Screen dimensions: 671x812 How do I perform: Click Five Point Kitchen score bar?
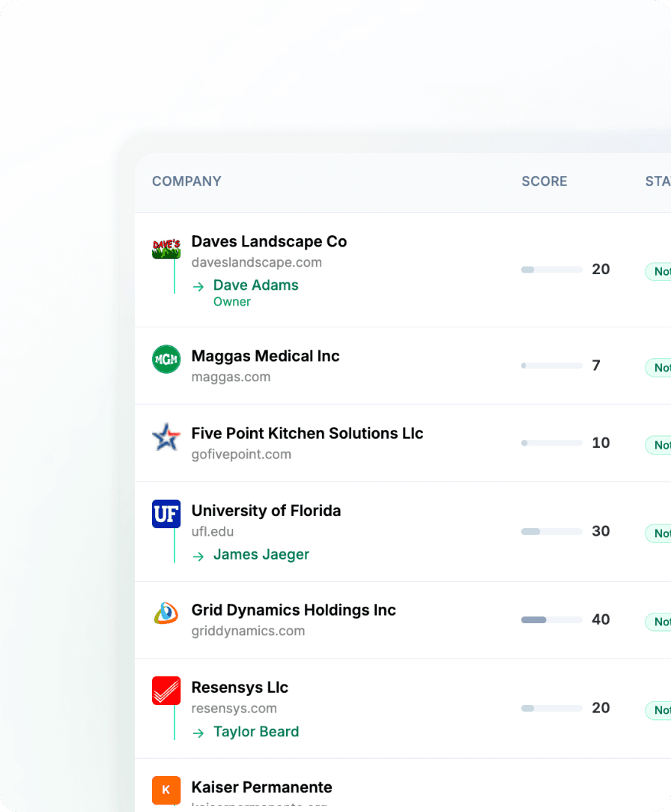[552, 443]
